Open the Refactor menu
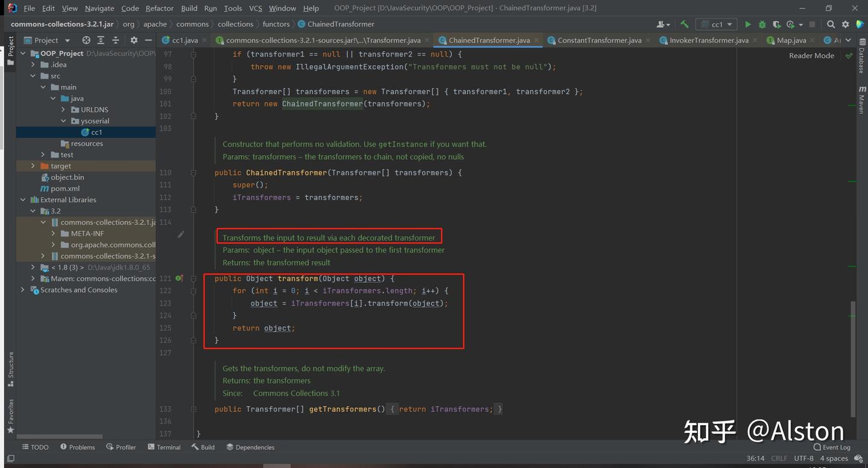 coord(160,8)
